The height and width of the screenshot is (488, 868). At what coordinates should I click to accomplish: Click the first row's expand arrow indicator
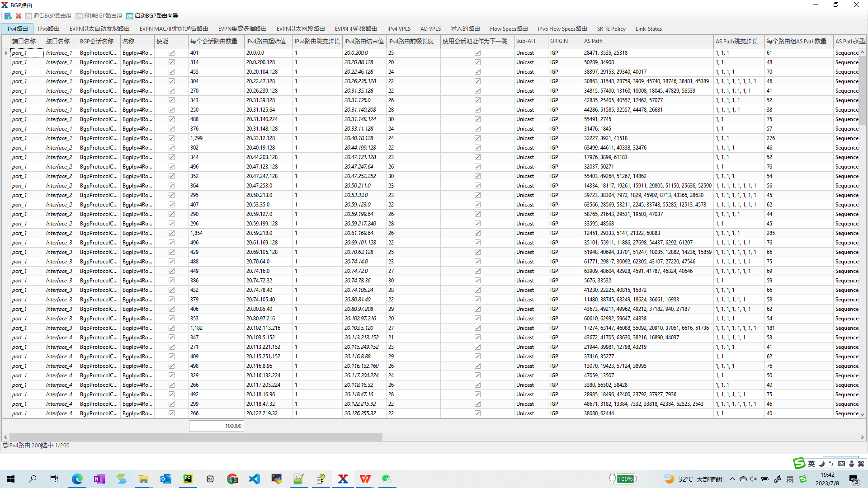click(6, 53)
